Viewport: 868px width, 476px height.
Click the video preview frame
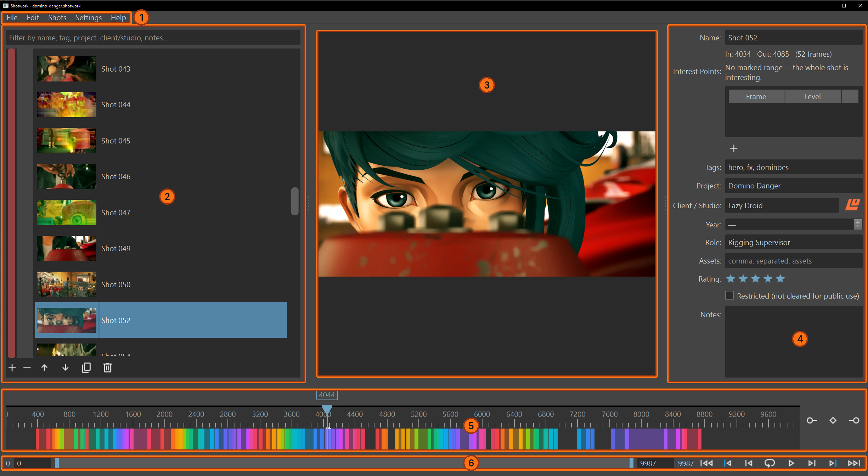coord(487,204)
